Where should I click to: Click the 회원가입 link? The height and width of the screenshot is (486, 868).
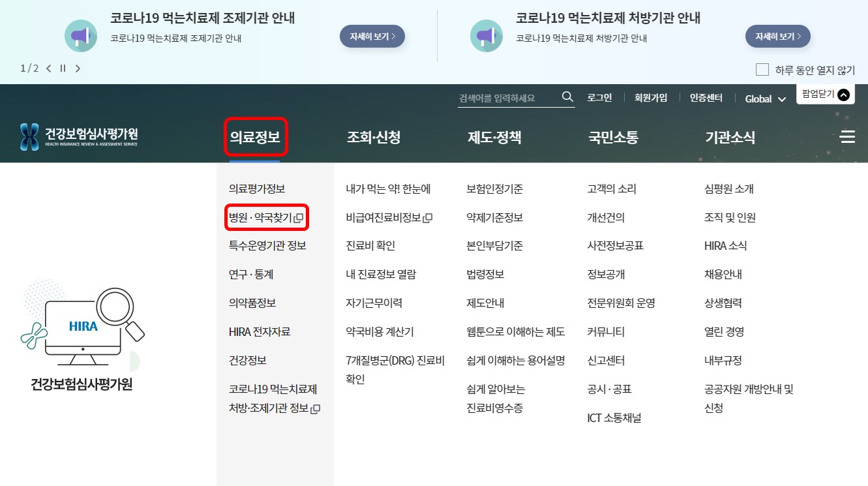point(650,97)
